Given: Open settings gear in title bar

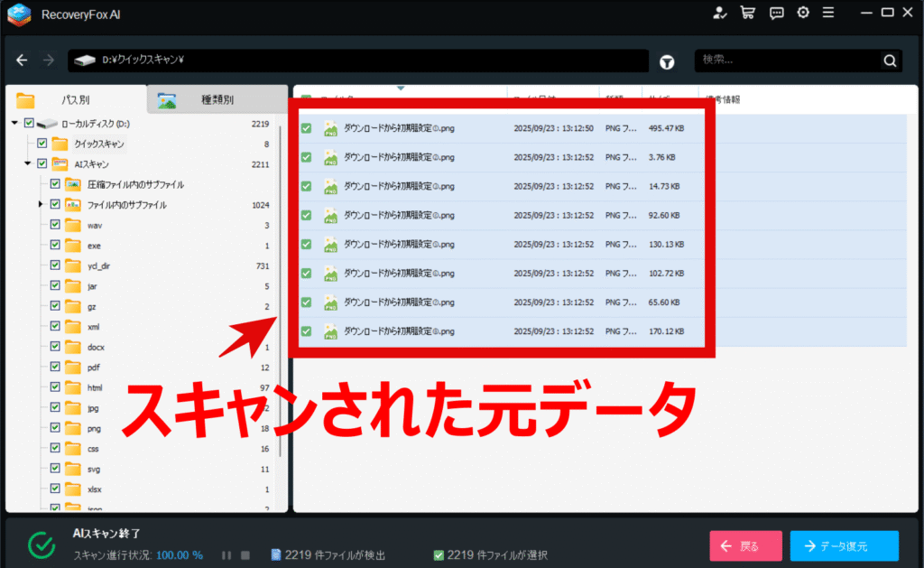Looking at the screenshot, I should pyautogui.click(x=802, y=13).
